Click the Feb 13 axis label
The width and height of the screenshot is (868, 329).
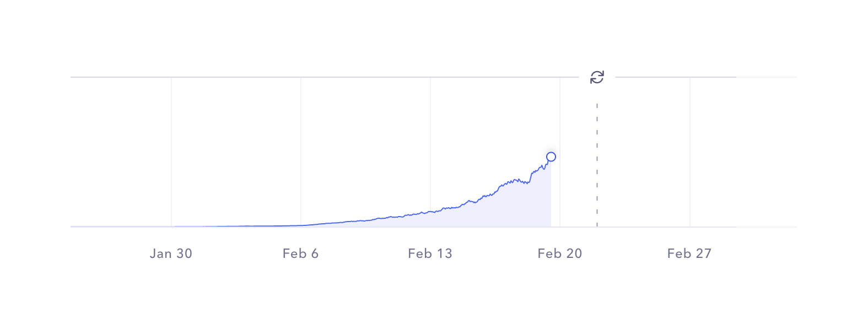pos(430,254)
